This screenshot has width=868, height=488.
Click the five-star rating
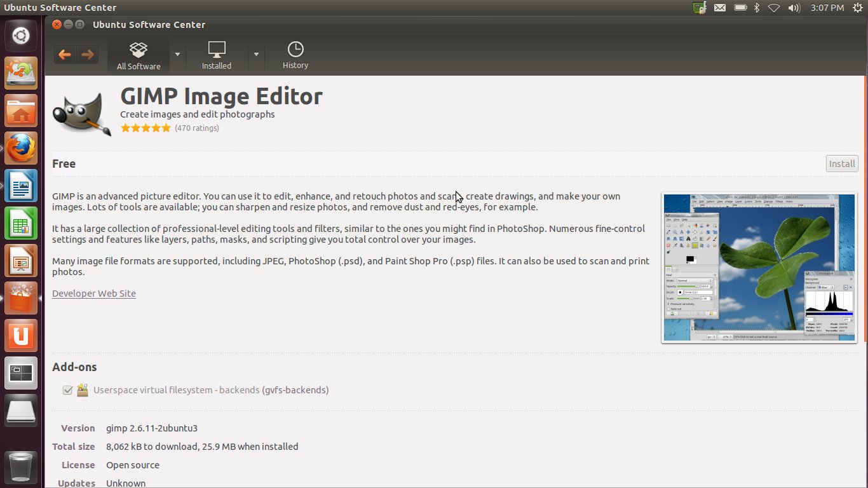[x=146, y=128]
